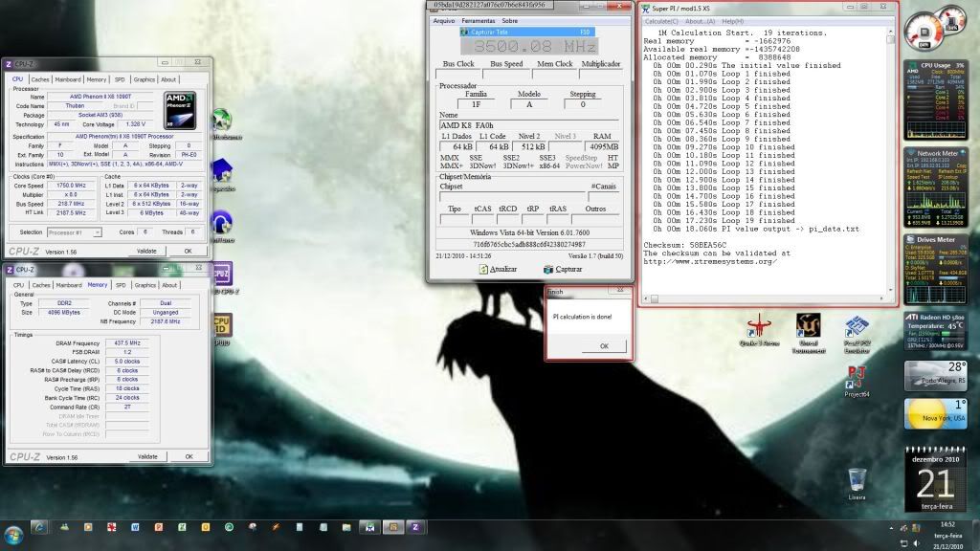The height and width of the screenshot is (551, 980).
Task: Open the Ferramentas menu
Action: tap(479, 21)
